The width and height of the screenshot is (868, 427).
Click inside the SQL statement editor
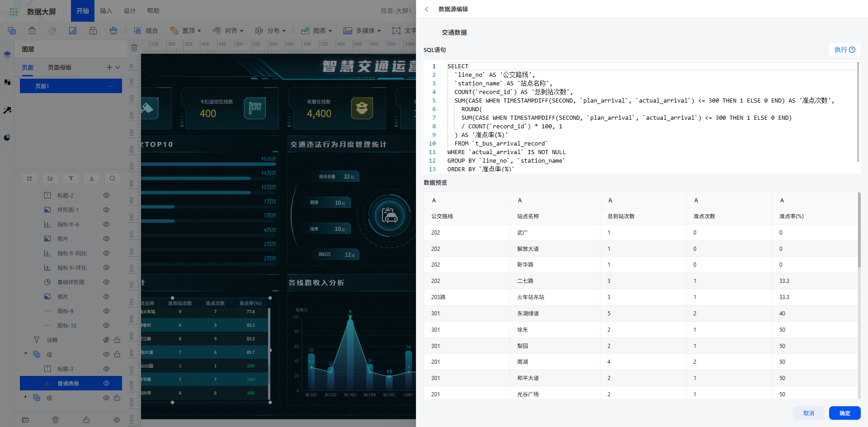point(641,117)
